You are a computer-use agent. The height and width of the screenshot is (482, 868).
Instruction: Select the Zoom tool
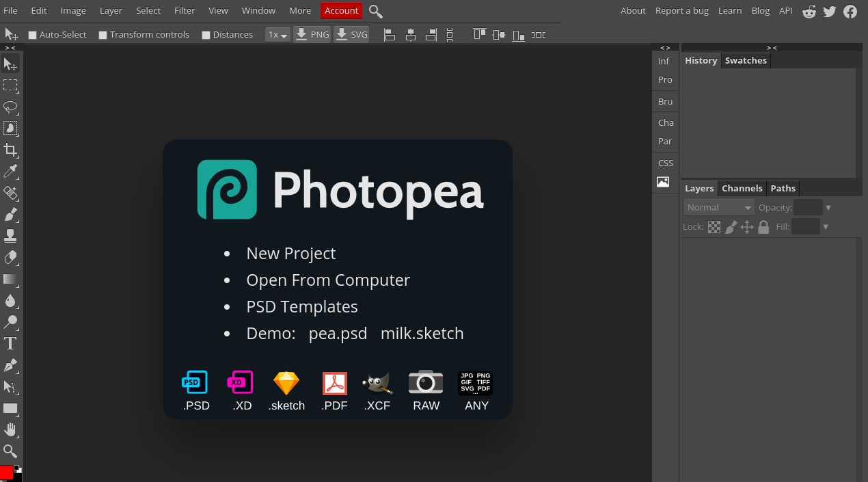10,451
